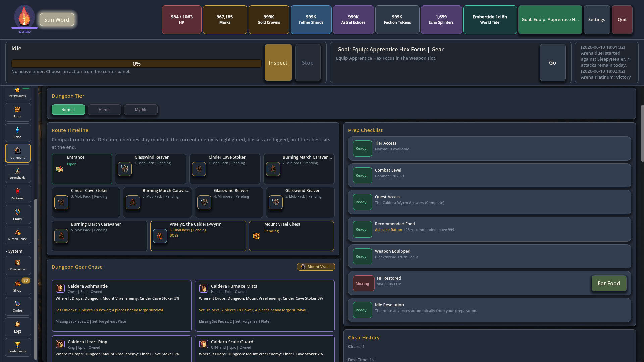Screen dimensions: 644x362
Task: Click the Goal Equip Apprentice header button
Action: click(x=550, y=19)
